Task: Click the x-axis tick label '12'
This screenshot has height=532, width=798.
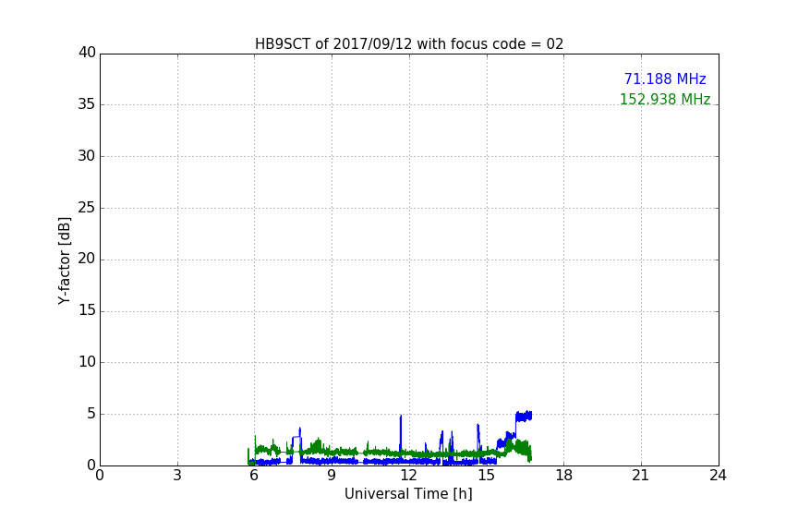Action: tap(408, 476)
